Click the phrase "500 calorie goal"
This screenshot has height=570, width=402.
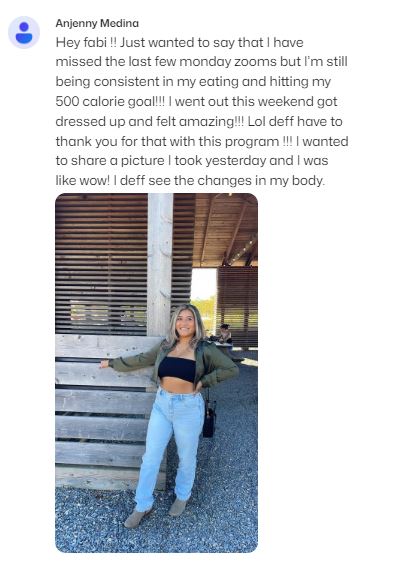point(105,101)
